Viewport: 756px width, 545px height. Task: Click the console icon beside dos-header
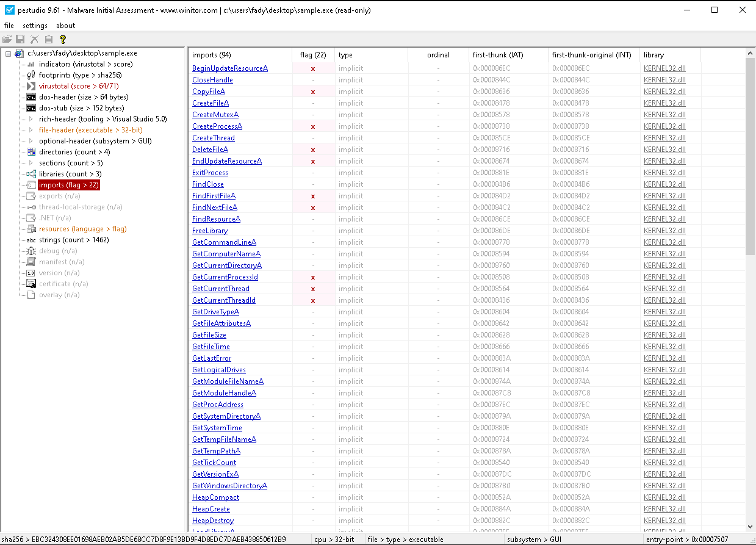31,97
